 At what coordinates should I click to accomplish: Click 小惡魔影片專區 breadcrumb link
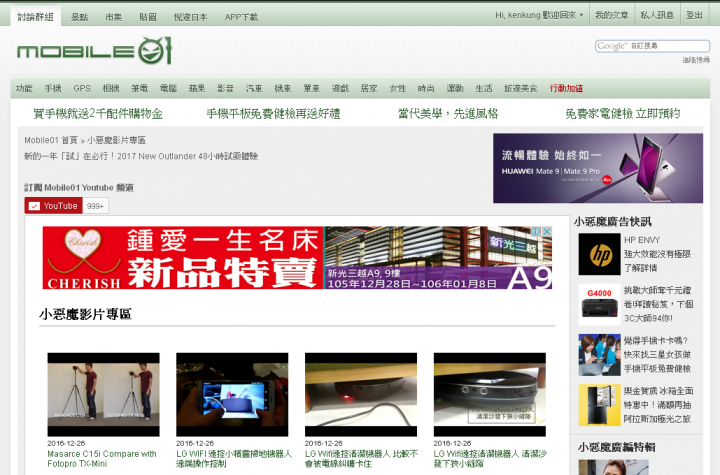116,140
